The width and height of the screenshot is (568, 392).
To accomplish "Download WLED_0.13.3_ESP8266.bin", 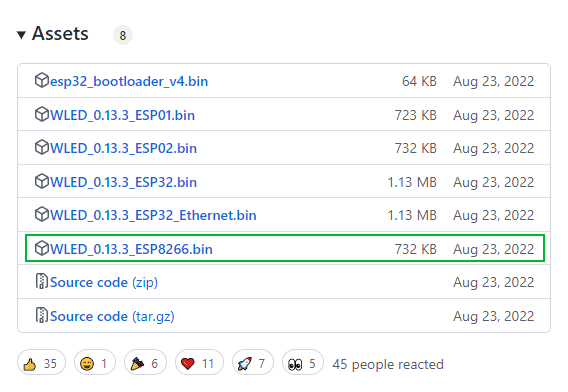I will (131, 249).
